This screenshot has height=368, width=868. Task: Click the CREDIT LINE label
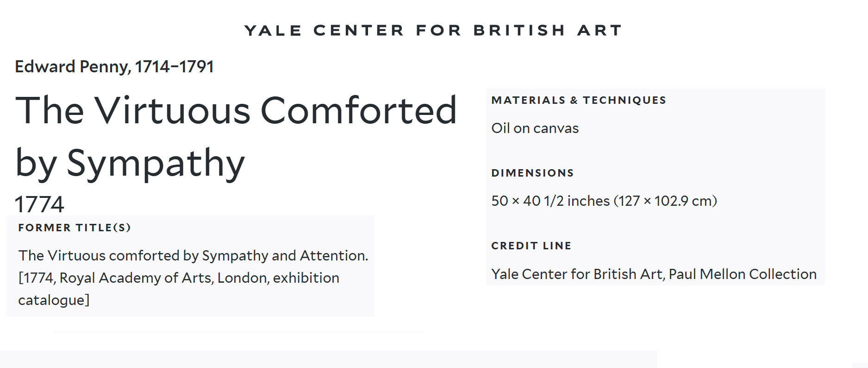click(x=531, y=246)
